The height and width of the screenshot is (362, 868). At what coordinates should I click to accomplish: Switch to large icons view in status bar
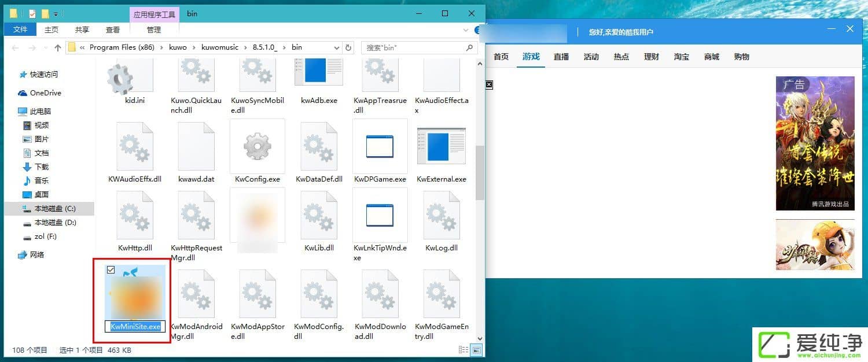(476, 350)
